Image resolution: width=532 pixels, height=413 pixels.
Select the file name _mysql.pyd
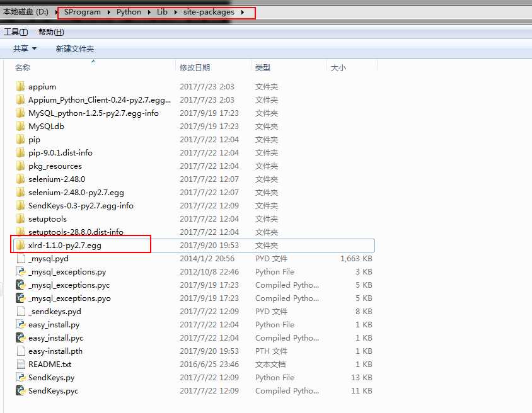[x=49, y=259]
